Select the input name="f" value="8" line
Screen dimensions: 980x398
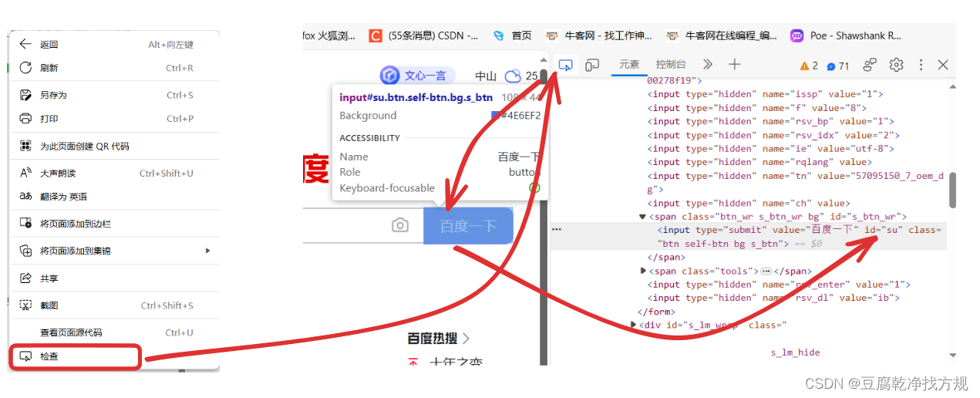point(756,108)
